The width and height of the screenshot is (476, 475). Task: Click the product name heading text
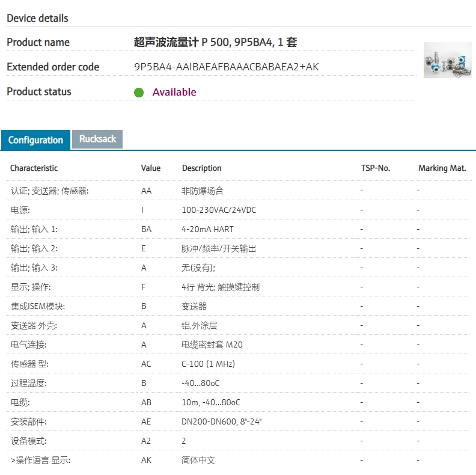[215, 42]
